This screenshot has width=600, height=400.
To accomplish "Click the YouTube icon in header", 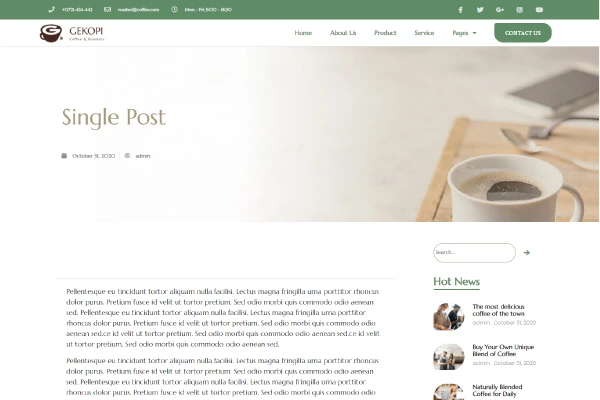I will [x=539, y=10].
